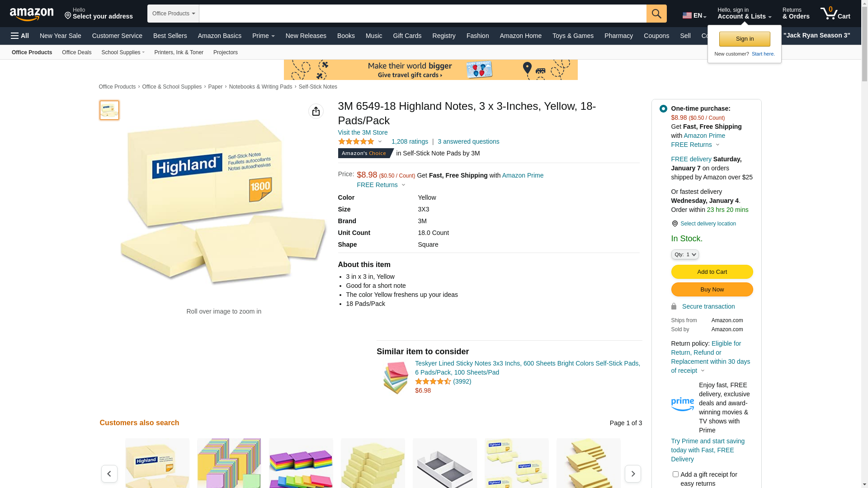
Task: Click the search input field
Action: [423, 14]
